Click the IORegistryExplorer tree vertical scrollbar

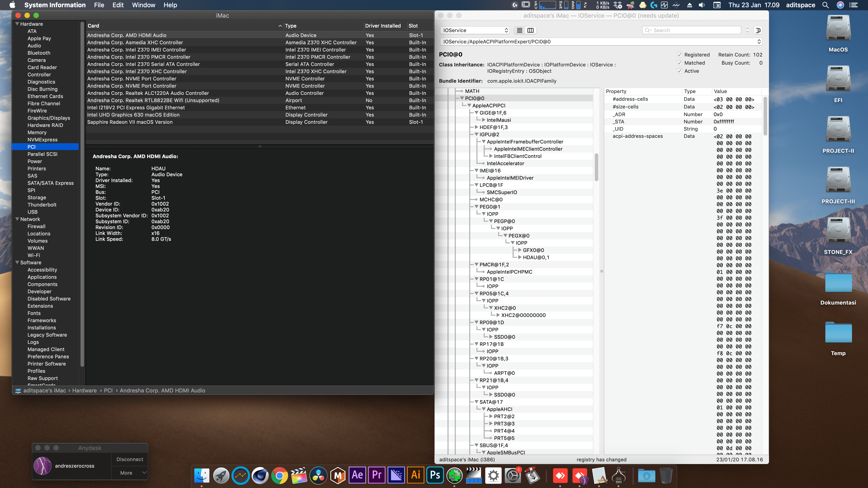pos(597,167)
